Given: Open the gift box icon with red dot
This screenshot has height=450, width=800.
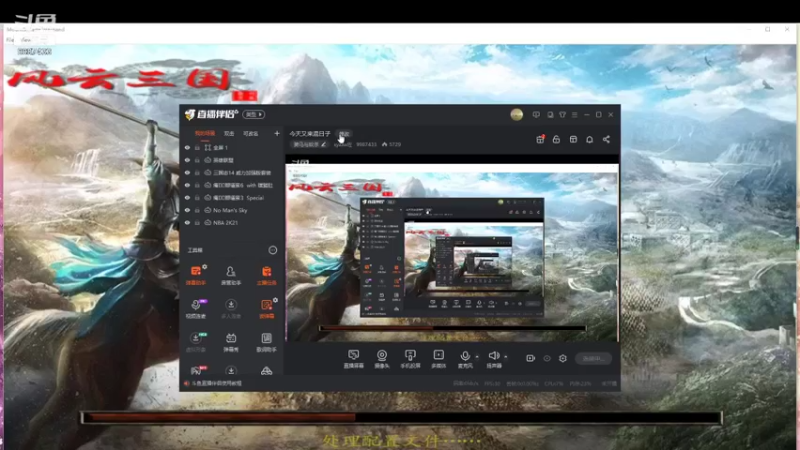Looking at the screenshot, I should coord(540,139).
